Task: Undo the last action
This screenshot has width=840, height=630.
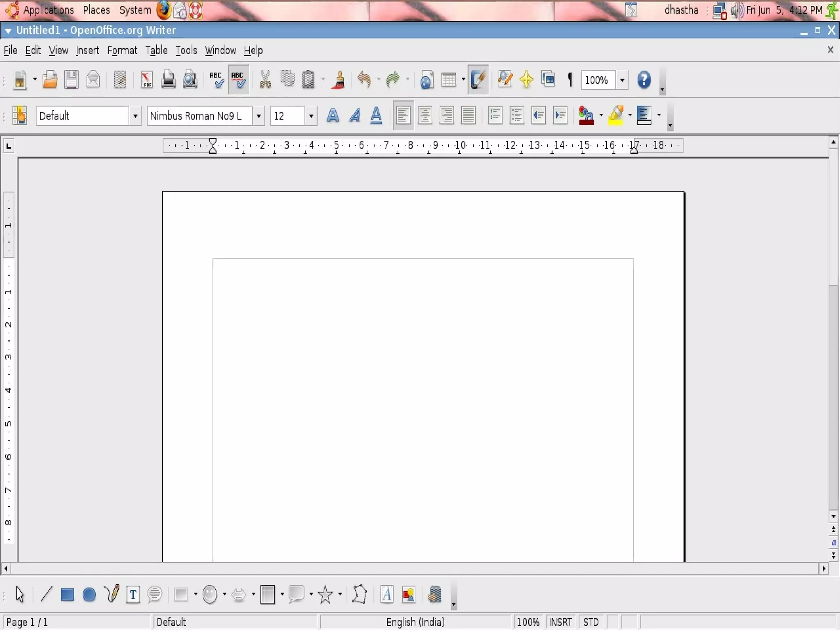Action: (364, 80)
